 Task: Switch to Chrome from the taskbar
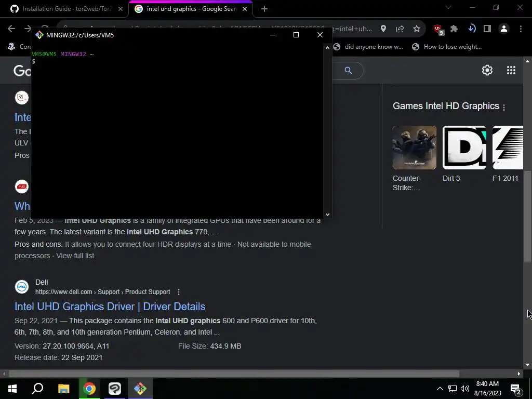(89, 389)
